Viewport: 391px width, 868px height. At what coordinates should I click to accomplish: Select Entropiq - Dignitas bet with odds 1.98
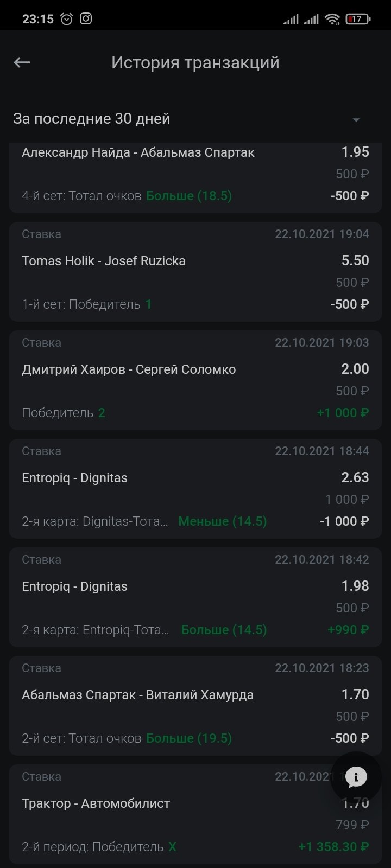(x=195, y=597)
